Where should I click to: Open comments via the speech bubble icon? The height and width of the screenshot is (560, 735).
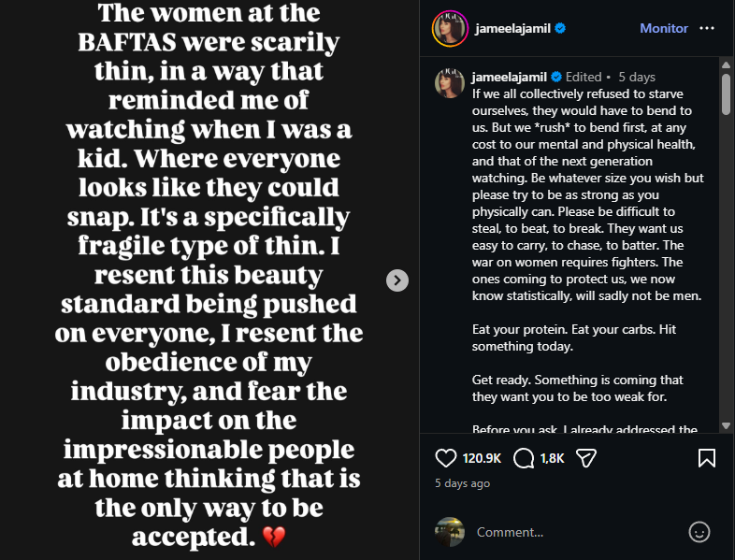coord(525,458)
